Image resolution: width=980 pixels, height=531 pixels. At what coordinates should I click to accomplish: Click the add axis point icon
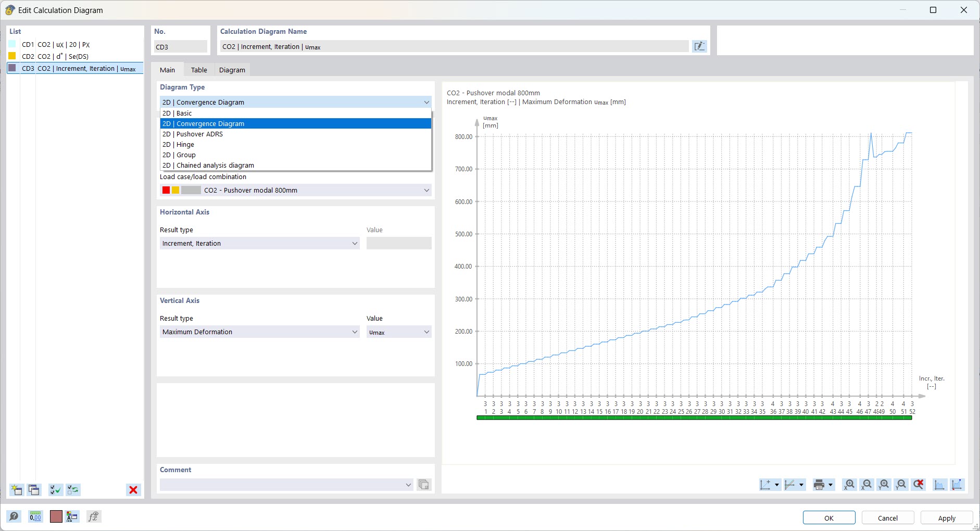tap(765, 485)
